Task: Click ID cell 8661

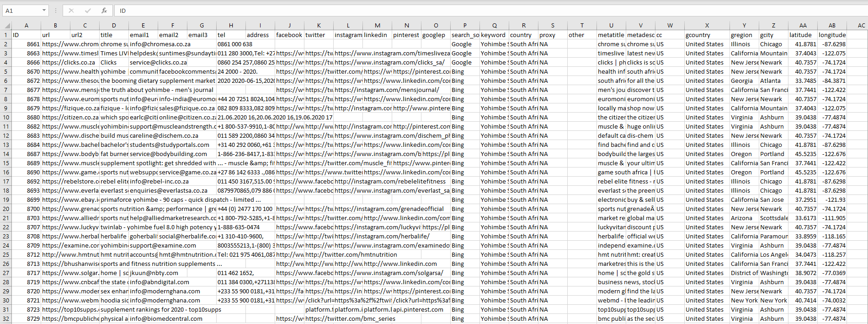Action: tap(27, 44)
